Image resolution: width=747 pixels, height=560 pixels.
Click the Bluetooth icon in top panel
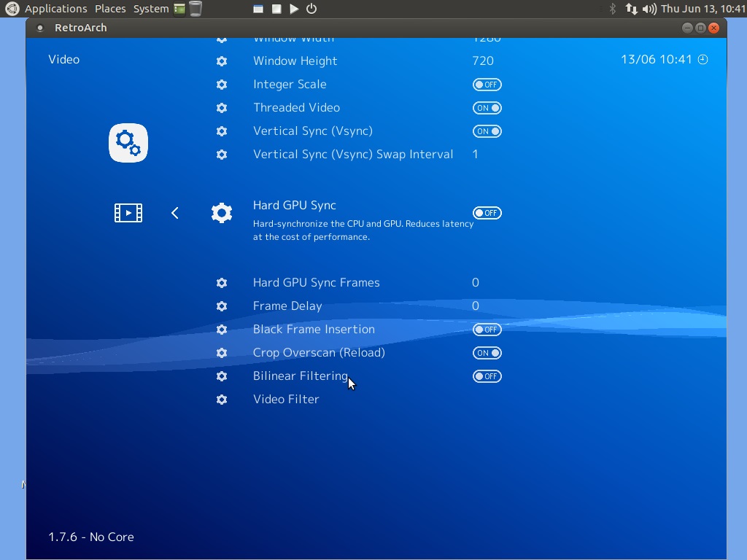pyautogui.click(x=613, y=9)
